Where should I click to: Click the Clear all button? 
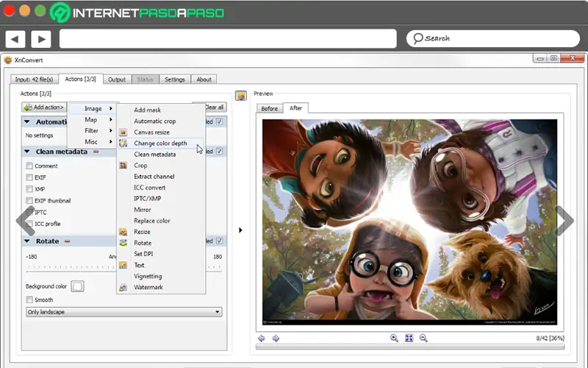(x=214, y=107)
